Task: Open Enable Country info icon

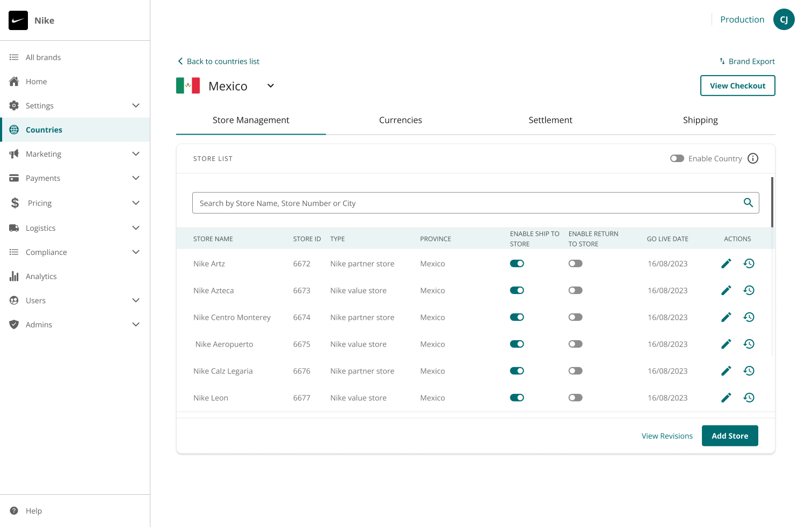Action: [753, 158]
